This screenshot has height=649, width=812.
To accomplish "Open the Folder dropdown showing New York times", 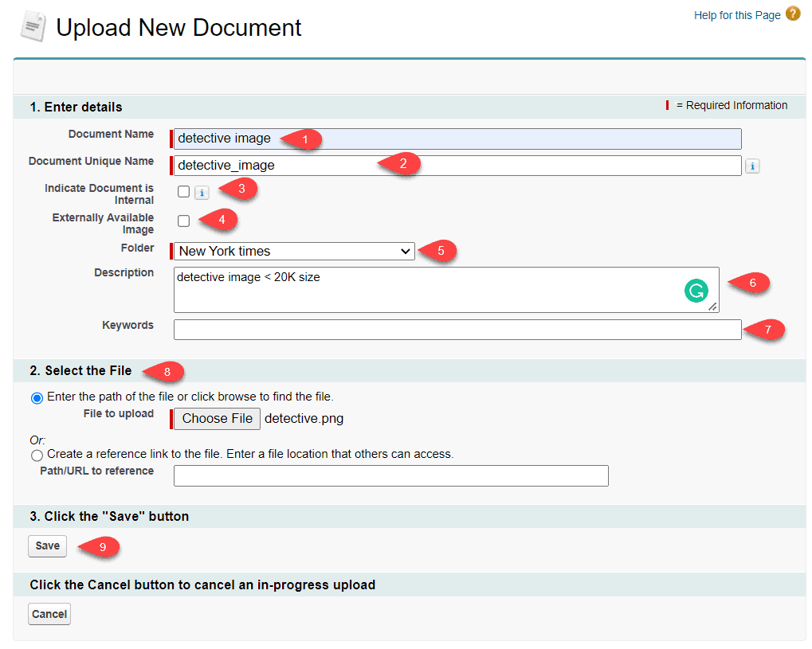I will 407,251.
